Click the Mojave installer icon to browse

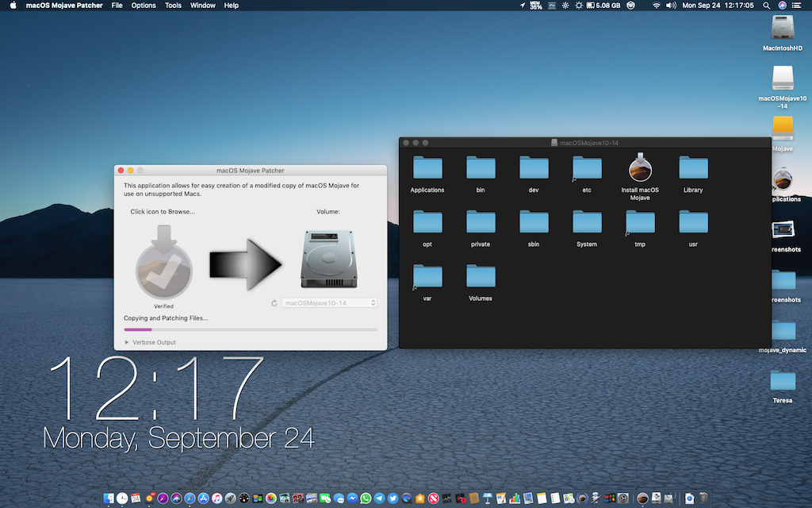click(x=163, y=262)
